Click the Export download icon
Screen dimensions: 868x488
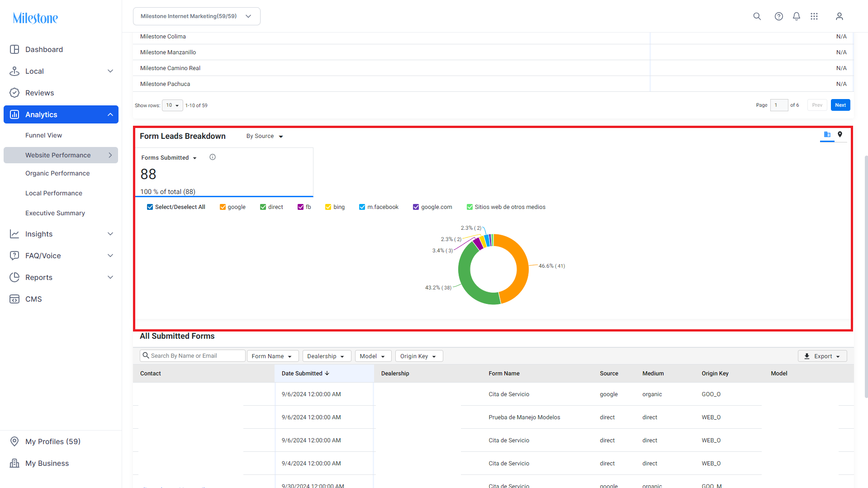(x=807, y=356)
